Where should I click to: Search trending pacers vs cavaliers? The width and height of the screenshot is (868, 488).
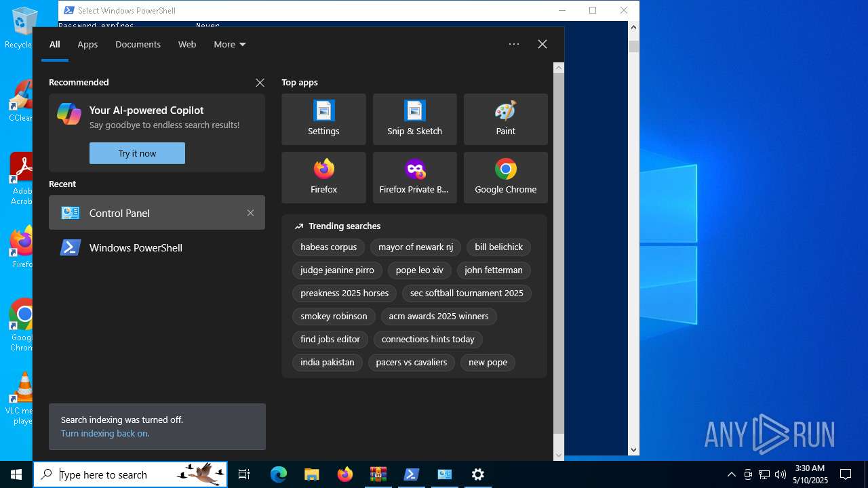(412, 363)
